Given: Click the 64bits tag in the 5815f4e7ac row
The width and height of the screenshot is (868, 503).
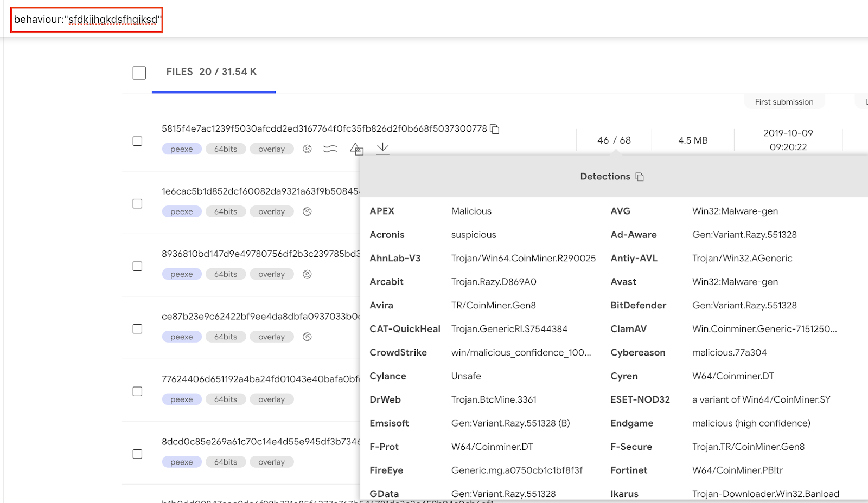Looking at the screenshot, I should pos(226,149).
